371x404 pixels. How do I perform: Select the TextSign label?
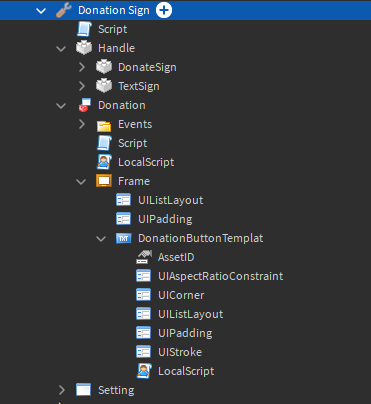click(139, 86)
